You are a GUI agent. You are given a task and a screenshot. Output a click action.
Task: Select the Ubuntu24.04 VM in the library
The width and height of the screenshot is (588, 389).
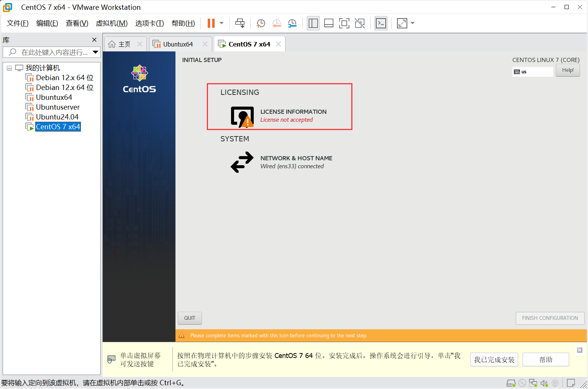[57, 117]
